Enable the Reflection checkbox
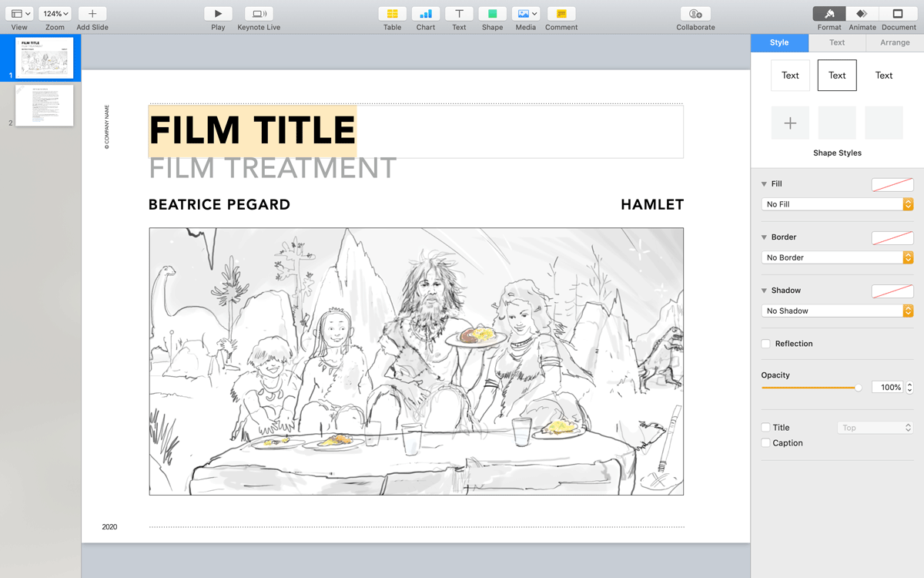Image resolution: width=924 pixels, height=578 pixels. pos(765,344)
